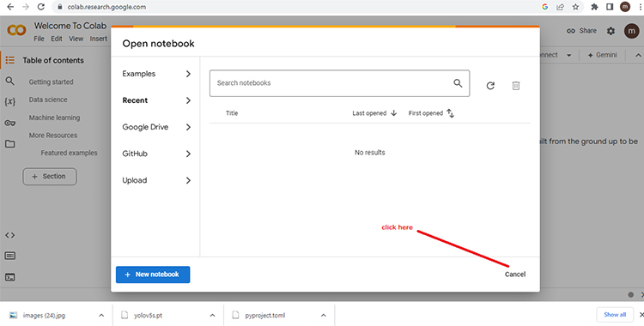The image size is (644, 326).
Task: Open Find and replace search icon in sidebar
Action: tap(9, 81)
